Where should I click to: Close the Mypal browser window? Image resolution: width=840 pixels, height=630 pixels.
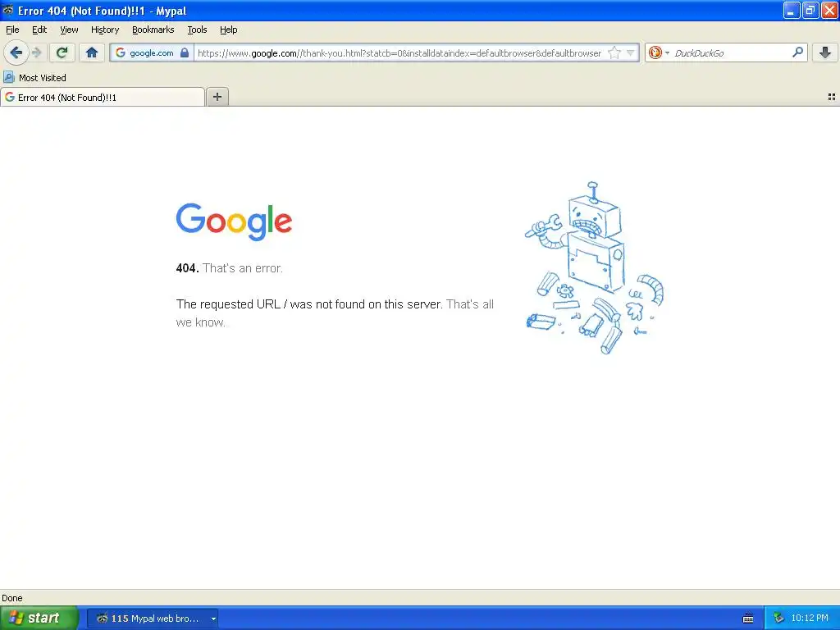click(829, 10)
